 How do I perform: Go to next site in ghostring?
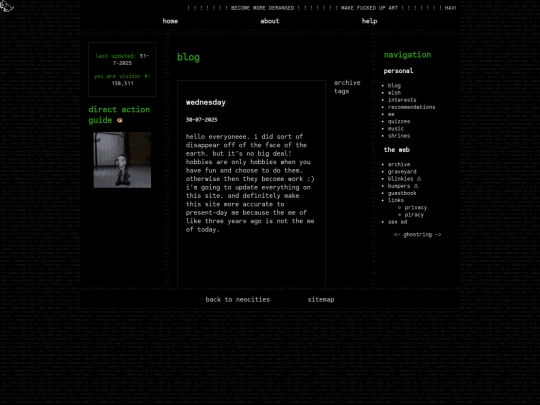438,235
